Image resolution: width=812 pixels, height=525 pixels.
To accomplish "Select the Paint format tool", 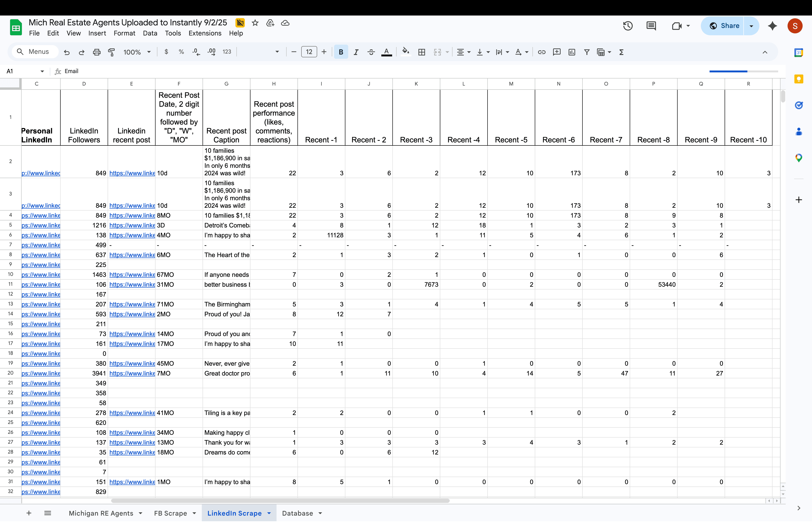I will pos(111,52).
